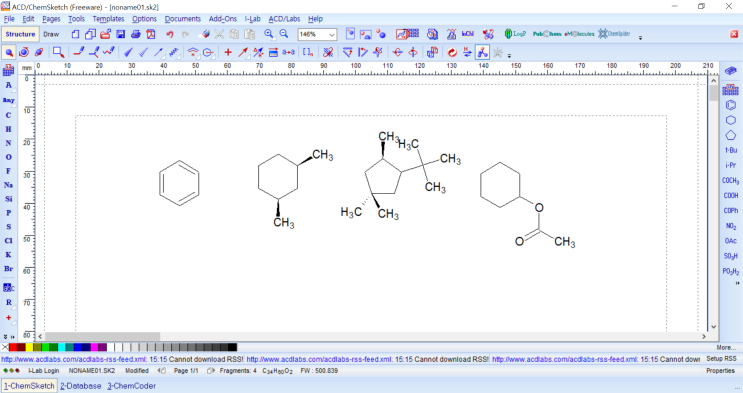Search structure on ChemSpider
743x393 pixels.
coord(614,34)
